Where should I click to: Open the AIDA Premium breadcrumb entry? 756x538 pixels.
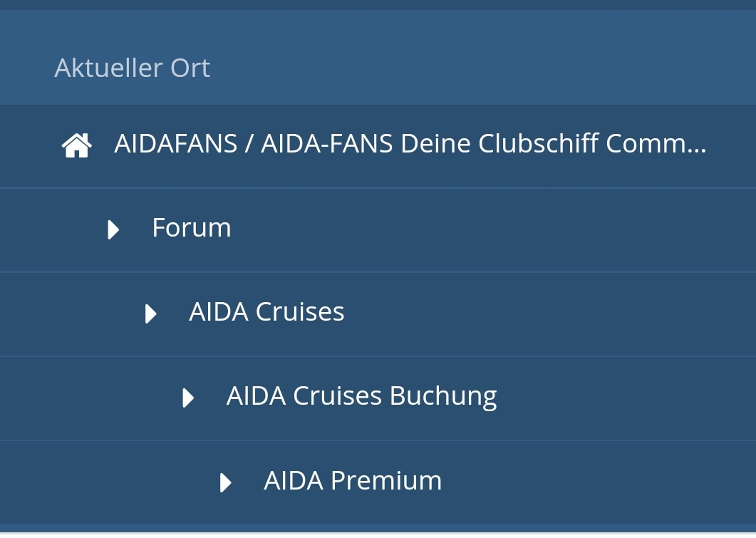pyautogui.click(x=353, y=481)
